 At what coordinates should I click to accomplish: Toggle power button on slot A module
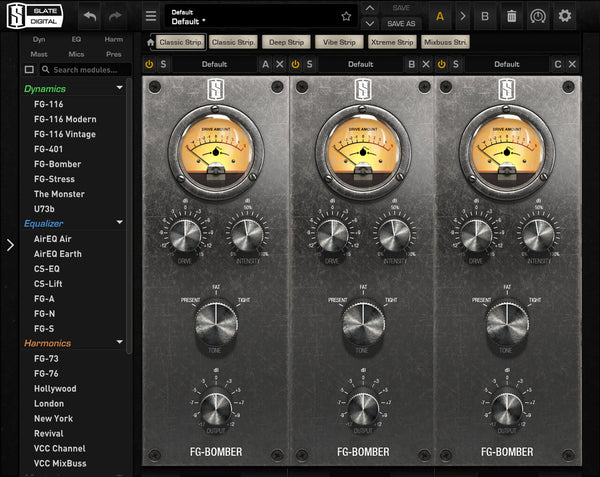pos(150,64)
